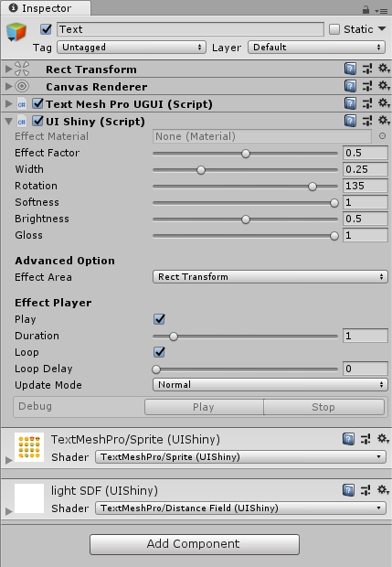
Task: Open the Effect Area dropdown
Action: coord(270,277)
